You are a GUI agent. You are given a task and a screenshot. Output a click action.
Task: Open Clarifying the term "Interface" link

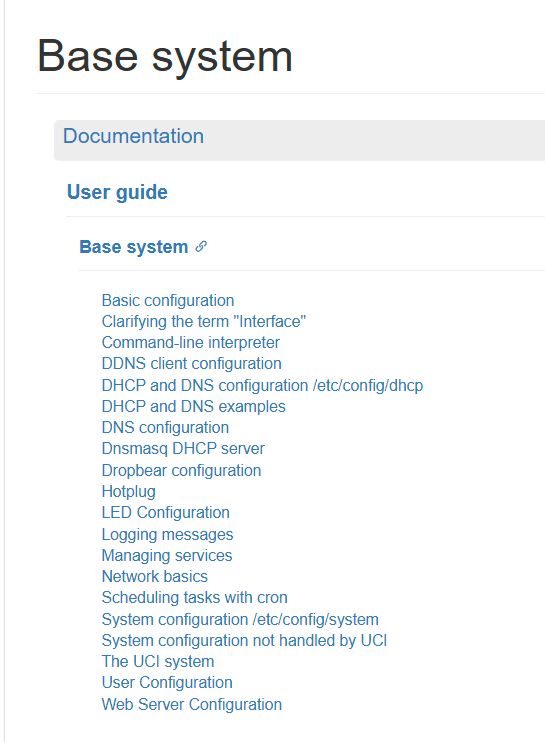[x=204, y=322]
